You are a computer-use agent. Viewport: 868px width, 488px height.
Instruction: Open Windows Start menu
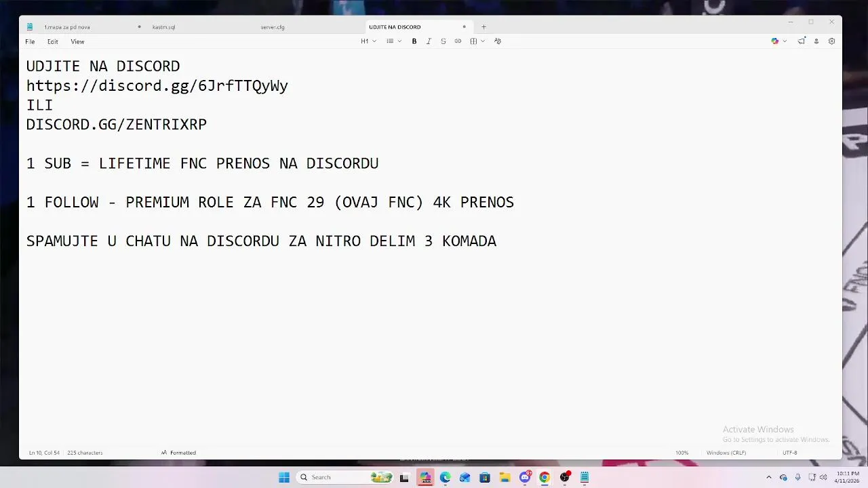pyautogui.click(x=284, y=477)
